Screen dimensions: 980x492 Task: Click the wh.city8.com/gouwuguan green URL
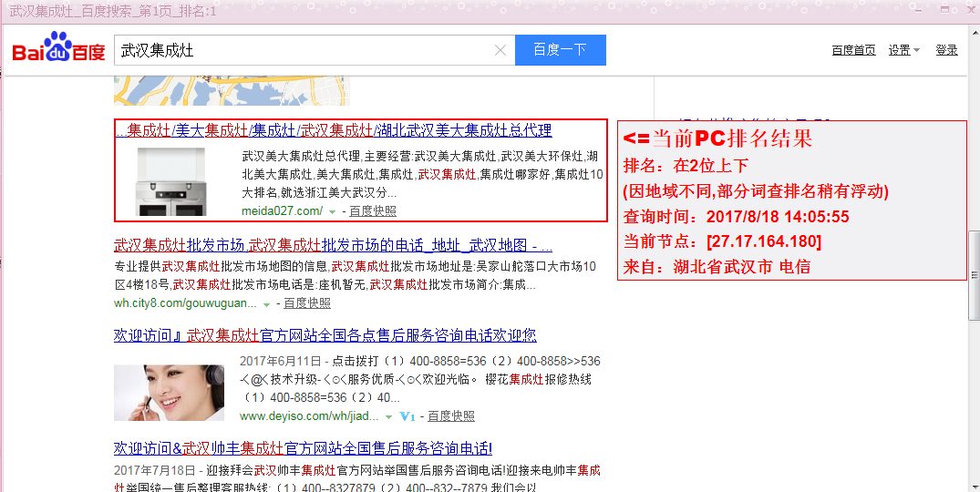coord(185,303)
